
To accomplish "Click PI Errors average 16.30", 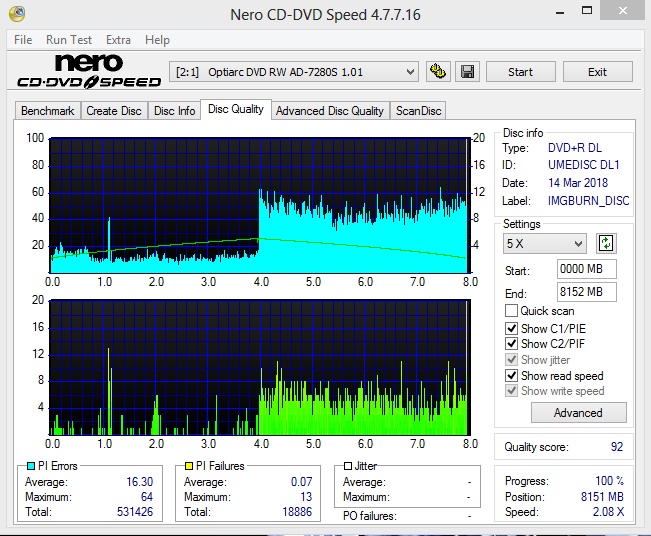I will coord(140,482).
